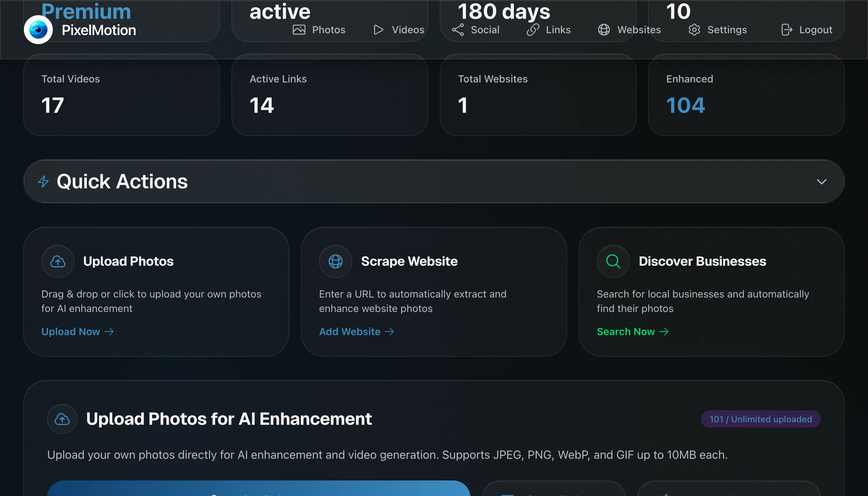Open the Photos navigation tab

point(319,30)
